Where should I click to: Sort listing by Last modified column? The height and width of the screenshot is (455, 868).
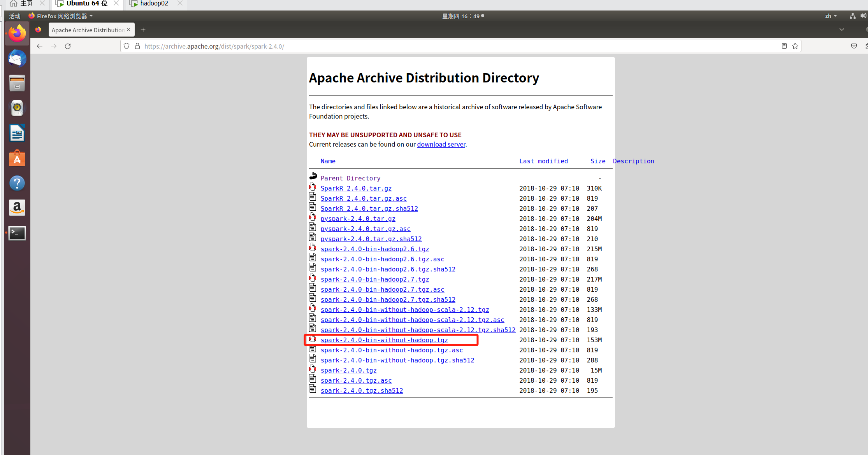click(543, 161)
